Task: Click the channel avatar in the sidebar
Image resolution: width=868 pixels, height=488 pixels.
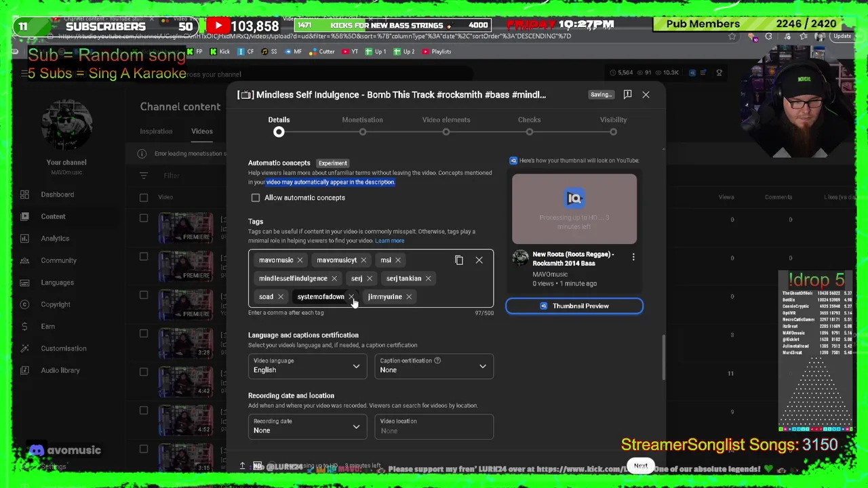Action: [66, 125]
